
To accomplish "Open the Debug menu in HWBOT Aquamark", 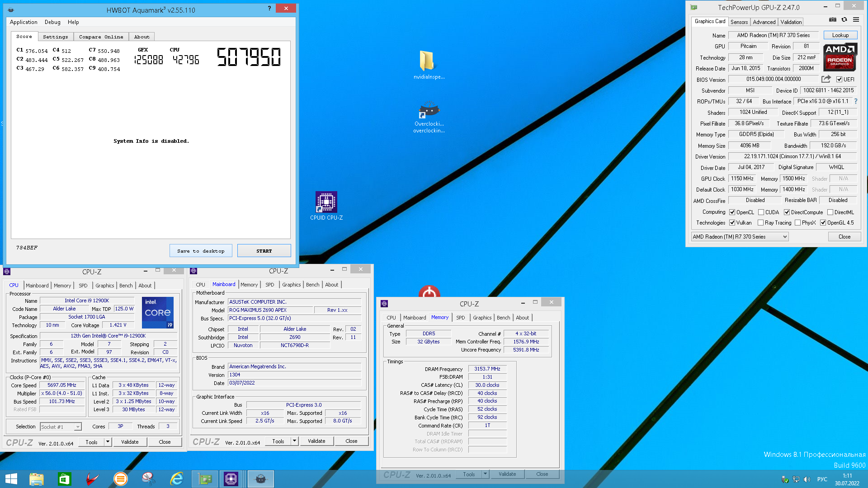I will click(x=52, y=22).
